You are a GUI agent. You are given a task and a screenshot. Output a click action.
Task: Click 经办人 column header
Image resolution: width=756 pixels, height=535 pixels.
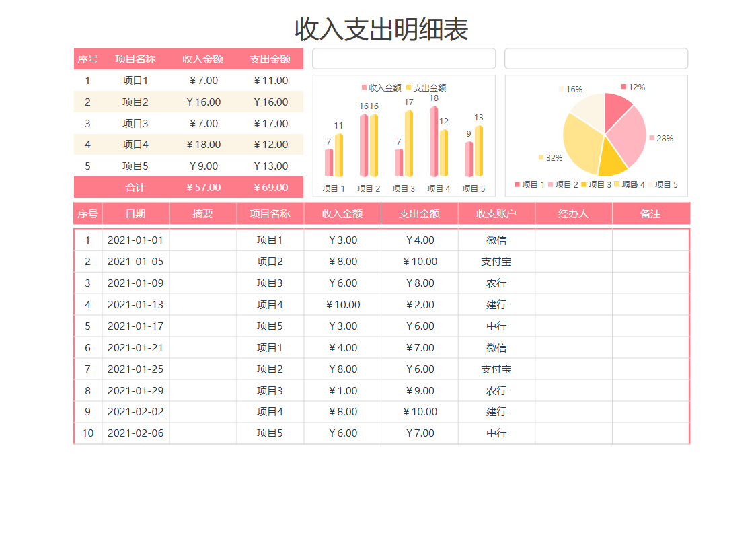click(x=573, y=214)
